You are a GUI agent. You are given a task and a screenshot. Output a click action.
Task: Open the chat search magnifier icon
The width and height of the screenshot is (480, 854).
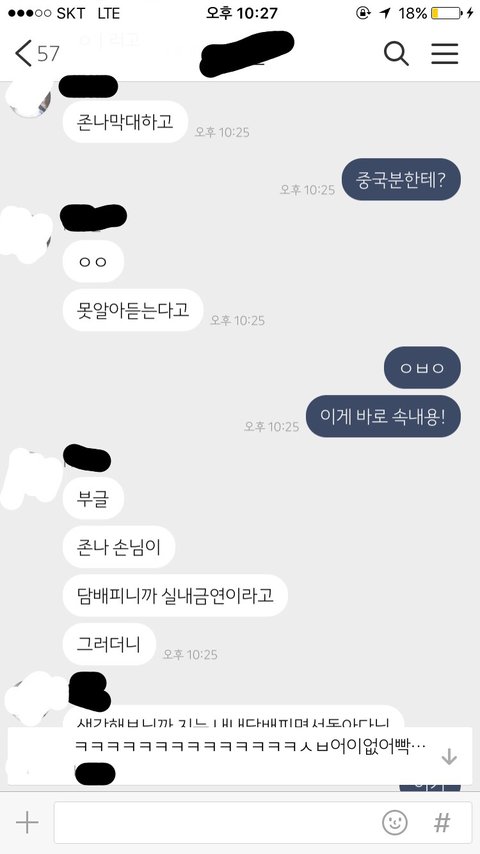coord(396,53)
